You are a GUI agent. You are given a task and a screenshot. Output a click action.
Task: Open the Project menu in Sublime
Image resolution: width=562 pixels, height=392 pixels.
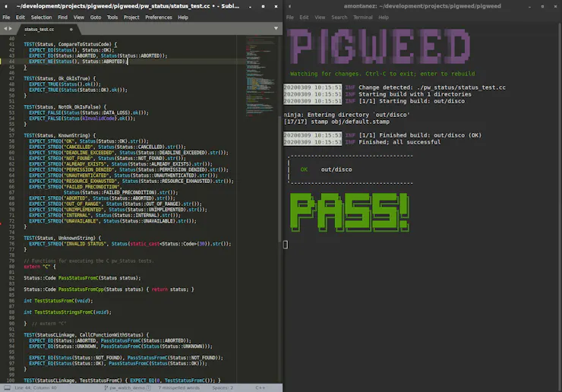[x=131, y=17]
